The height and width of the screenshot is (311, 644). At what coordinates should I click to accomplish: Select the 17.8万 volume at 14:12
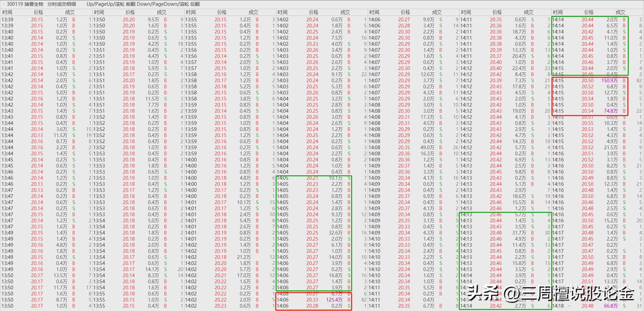coord(519,87)
